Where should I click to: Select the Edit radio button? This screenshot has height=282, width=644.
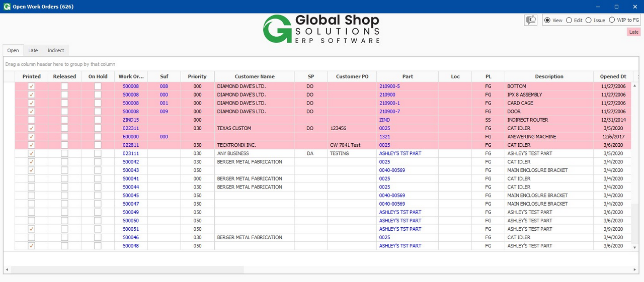coord(569,20)
